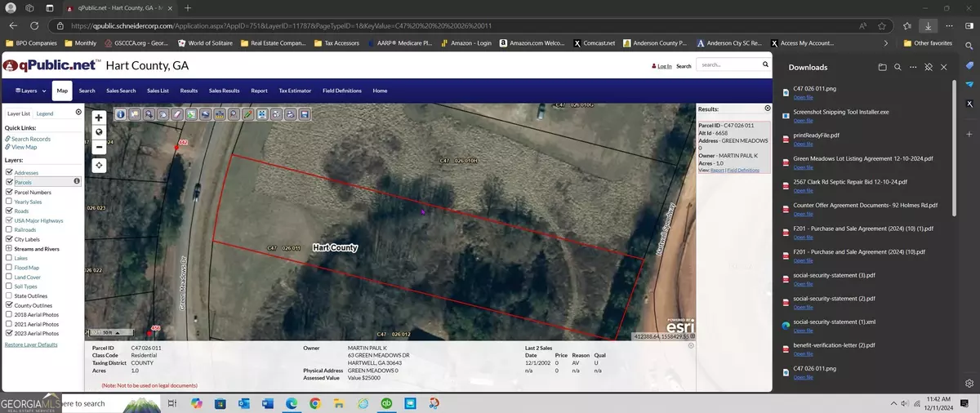Zoom in with the plus map button
980x413 pixels.
pyautogui.click(x=99, y=118)
